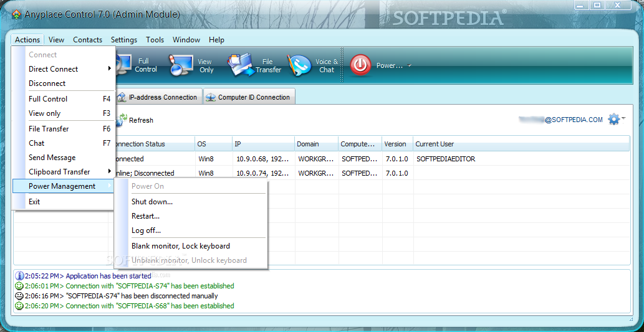
Task: Click the Voice & Chat phone icon
Action: point(299,65)
